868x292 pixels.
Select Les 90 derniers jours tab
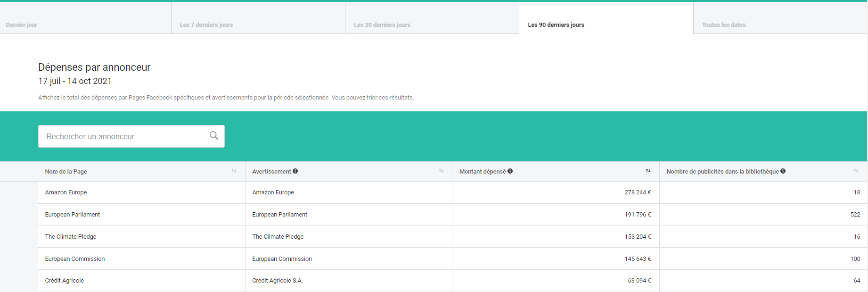tap(606, 18)
